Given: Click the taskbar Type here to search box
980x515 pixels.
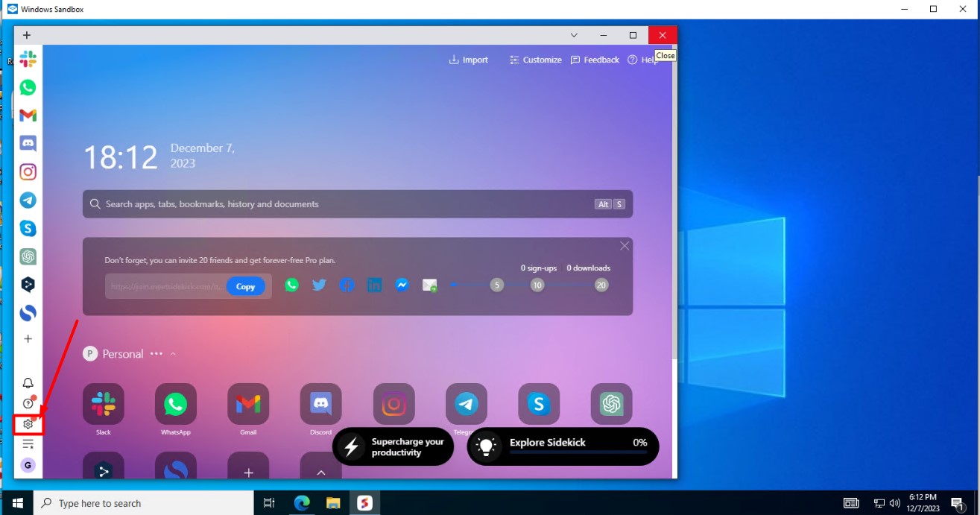Looking at the screenshot, I should (x=144, y=503).
